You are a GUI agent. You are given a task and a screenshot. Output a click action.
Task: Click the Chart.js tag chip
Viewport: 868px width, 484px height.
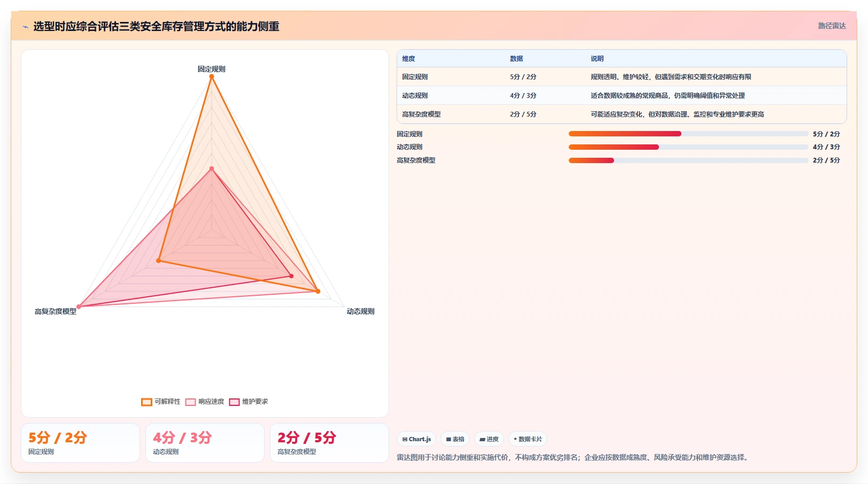416,439
